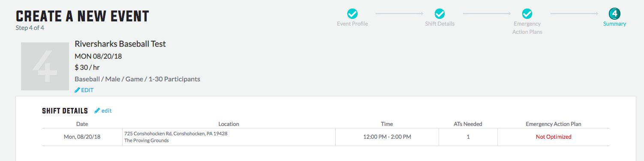Click the ATs Needed column header

[468, 124]
